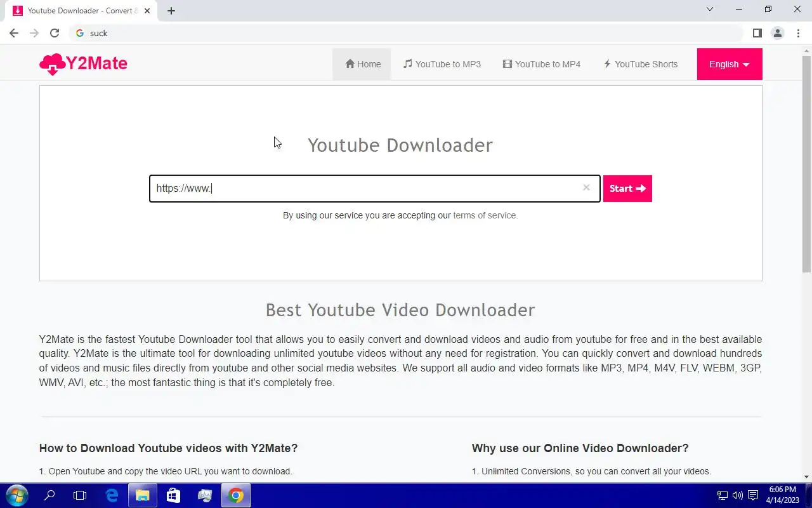Click the scrollbar down arrow

pos(807,477)
